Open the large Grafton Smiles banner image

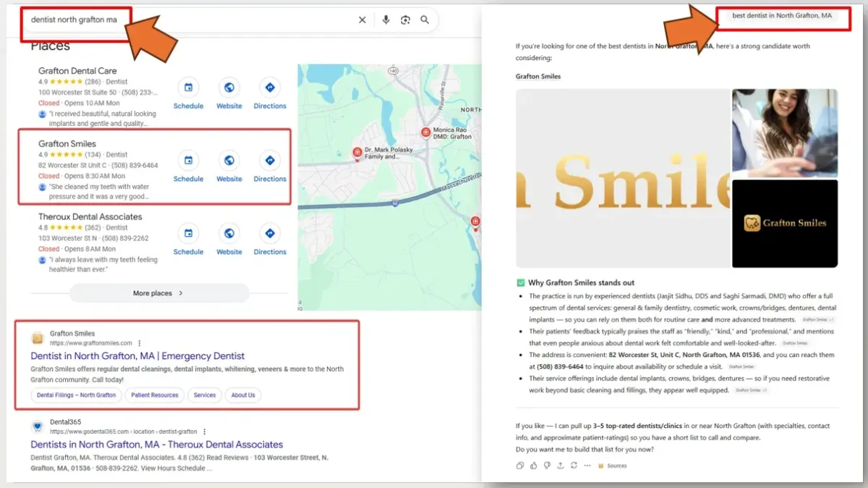click(x=622, y=178)
